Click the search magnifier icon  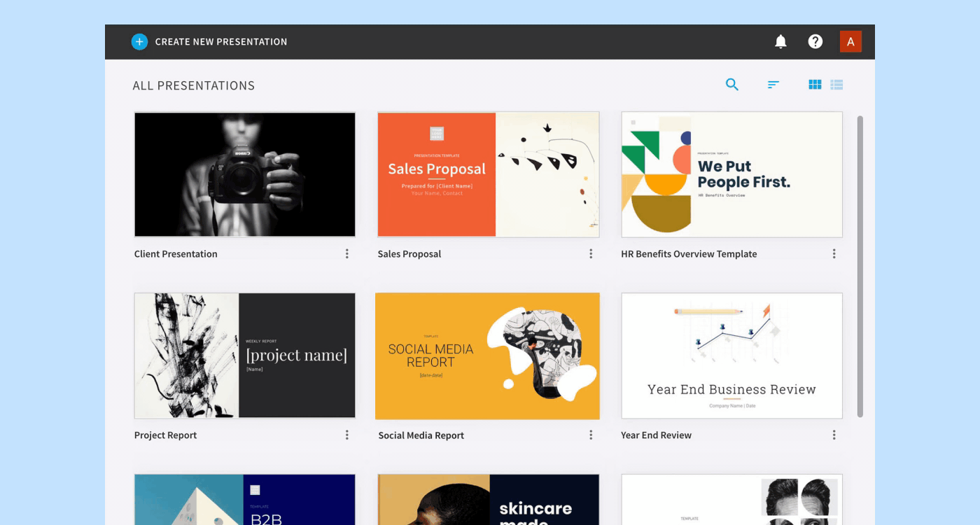point(732,85)
